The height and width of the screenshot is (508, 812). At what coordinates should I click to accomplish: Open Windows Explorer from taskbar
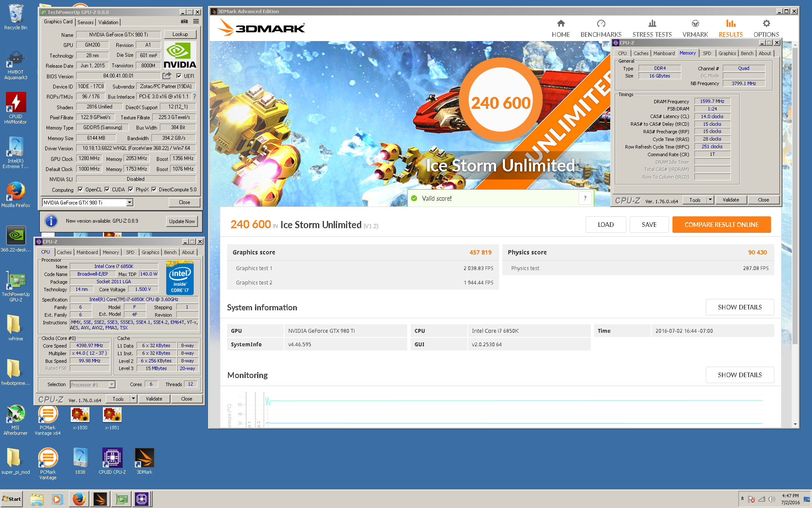(x=37, y=500)
